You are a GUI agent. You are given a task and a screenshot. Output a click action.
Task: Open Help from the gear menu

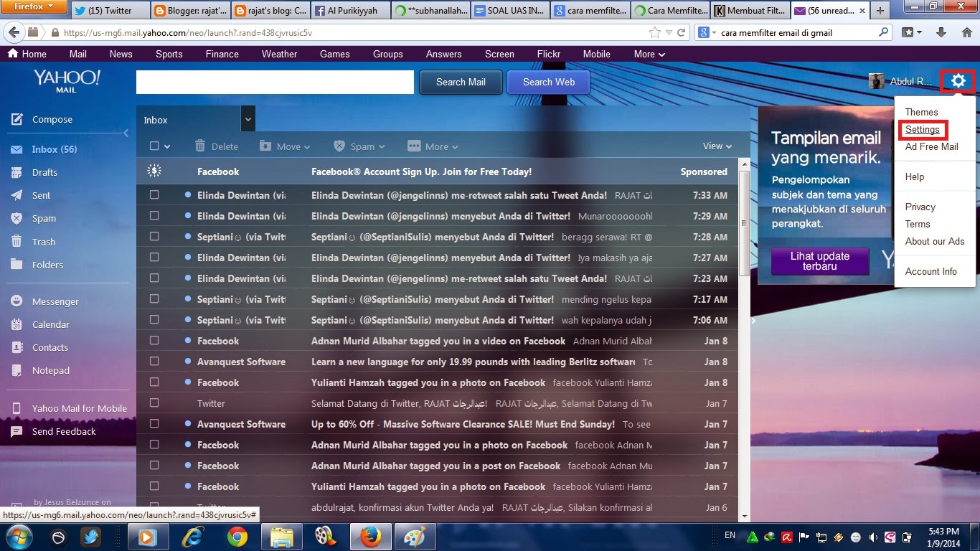click(914, 176)
